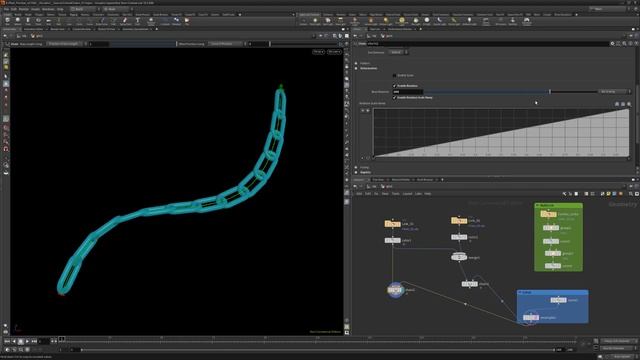Add a Camera from the lights shelf

303,21
